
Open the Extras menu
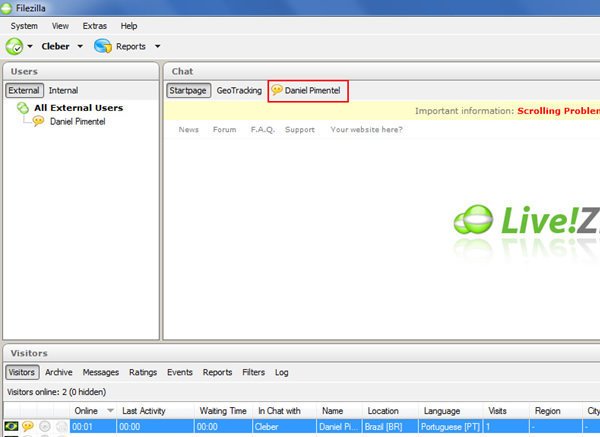(95, 26)
